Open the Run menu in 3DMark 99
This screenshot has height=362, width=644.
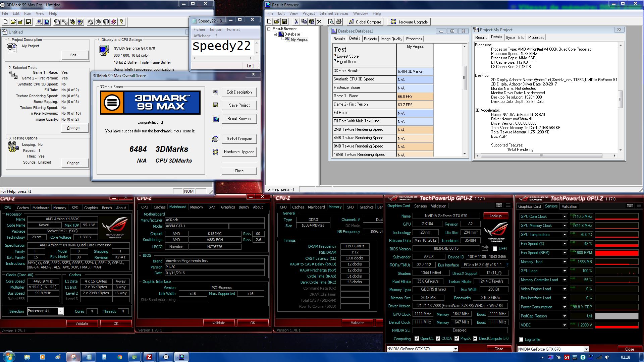click(28, 13)
